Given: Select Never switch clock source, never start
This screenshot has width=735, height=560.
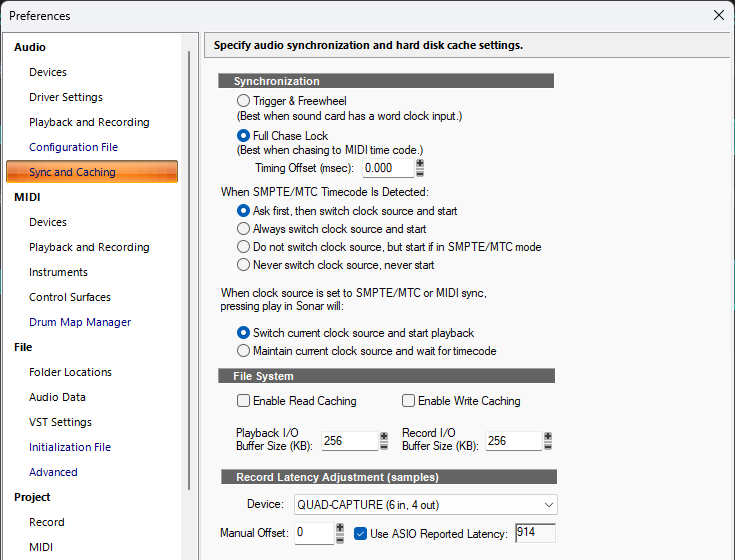Looking at the screenshot, I should pyautogui.click(x=243, y=265).
